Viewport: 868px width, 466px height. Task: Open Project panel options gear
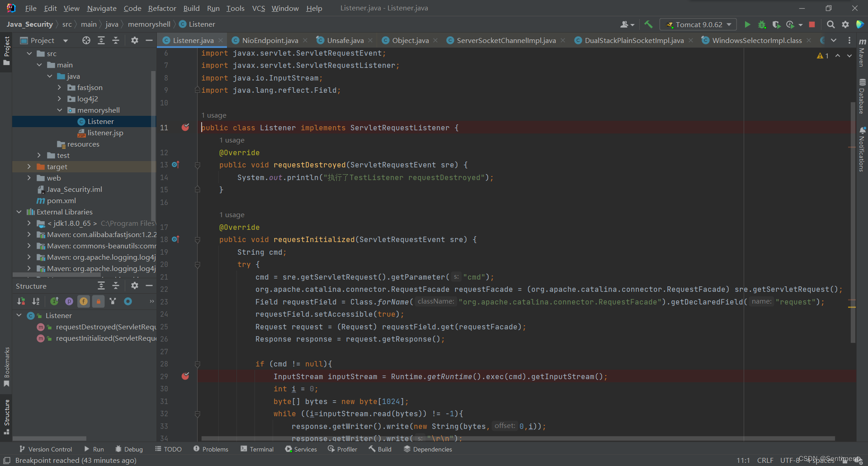coord(134,40)
